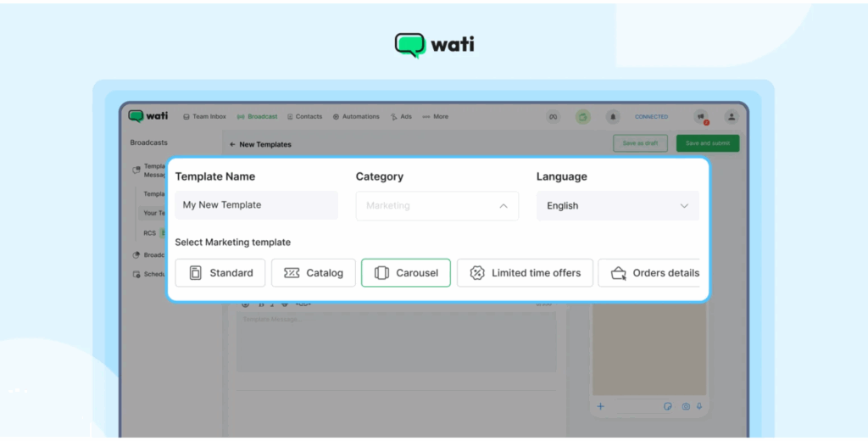
Task: Click the green wallet icon in the header
Action: pyautogui.click(x=583, y=117)
